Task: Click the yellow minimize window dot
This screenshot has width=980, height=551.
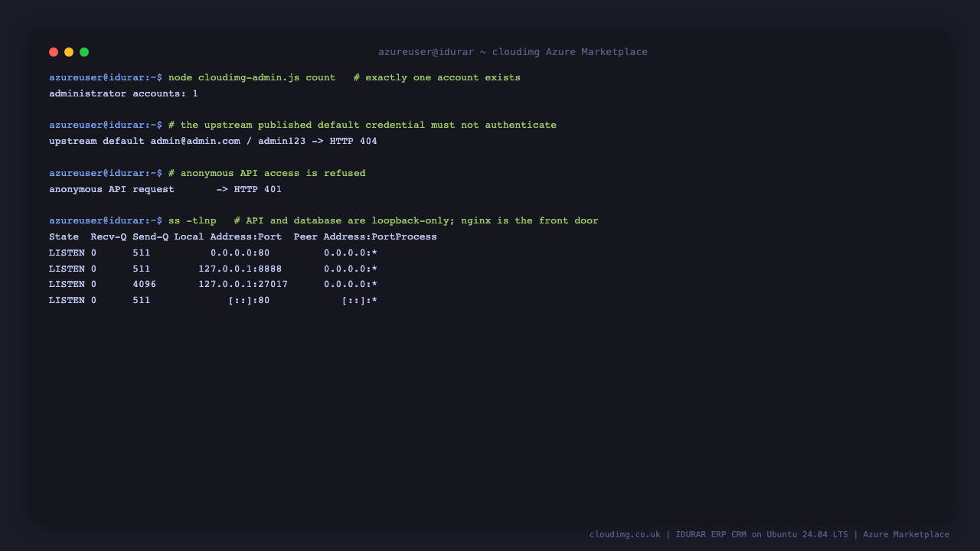Action: pyautogui.click(x=69, y=52)
